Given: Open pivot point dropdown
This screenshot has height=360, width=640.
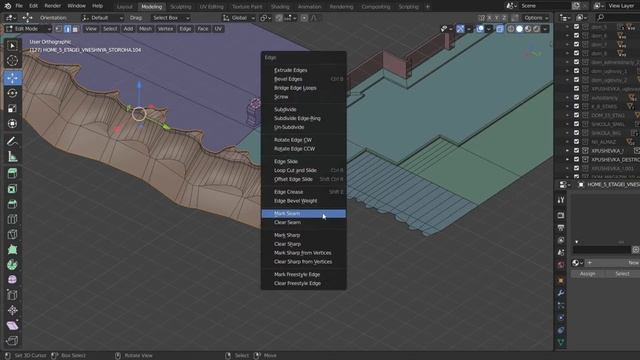Looking at the screenshot, I should pyautogui.click(x=266, y=18).
